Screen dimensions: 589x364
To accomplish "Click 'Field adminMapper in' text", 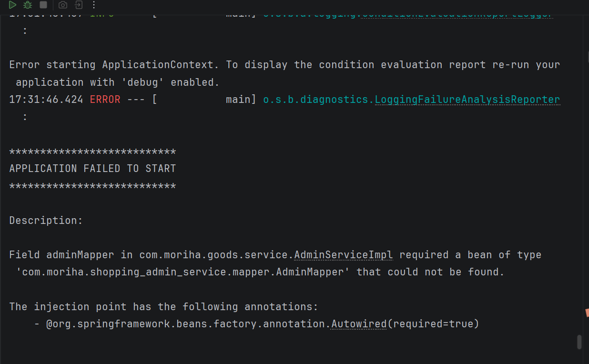I will click(x=71, y=255).
